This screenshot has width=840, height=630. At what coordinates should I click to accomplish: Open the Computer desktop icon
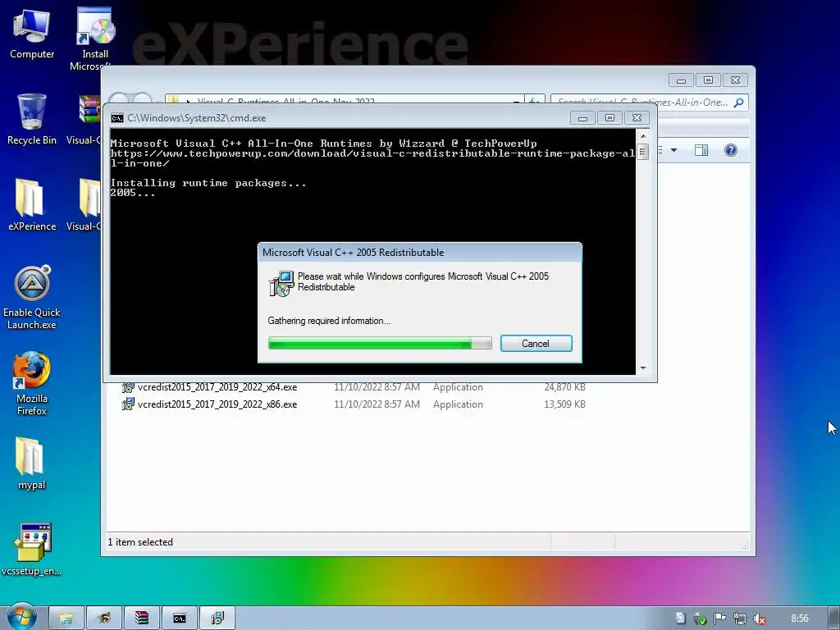32,34
